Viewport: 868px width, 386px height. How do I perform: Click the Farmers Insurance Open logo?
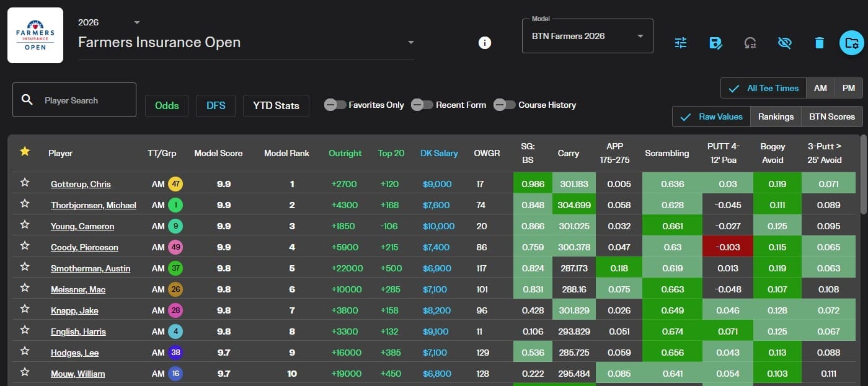coord(35,35)
